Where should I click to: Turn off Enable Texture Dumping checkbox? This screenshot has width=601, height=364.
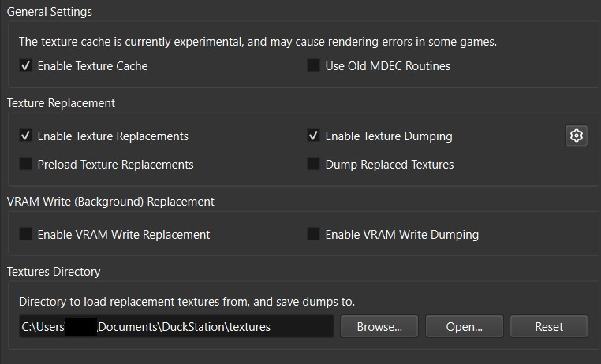point(313,136)
